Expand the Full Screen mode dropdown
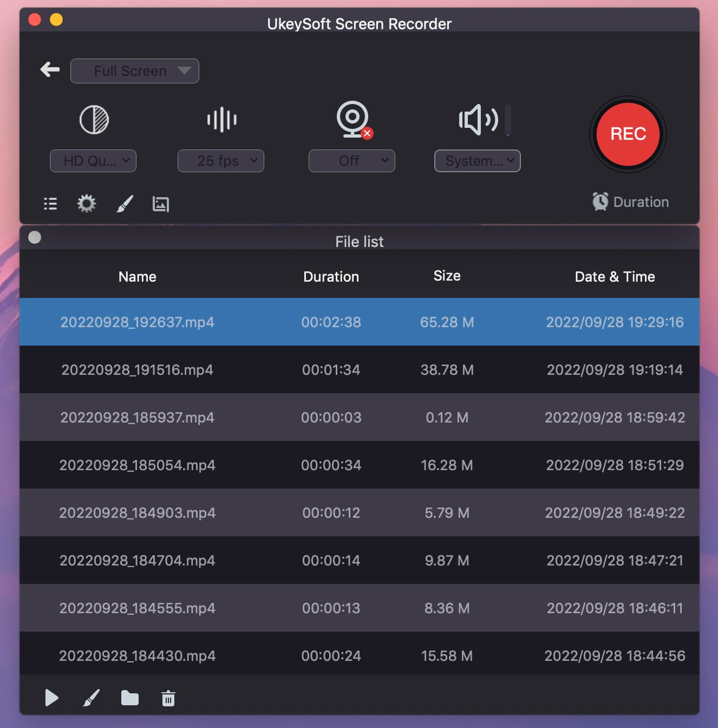718x728 pixels. 135,71
